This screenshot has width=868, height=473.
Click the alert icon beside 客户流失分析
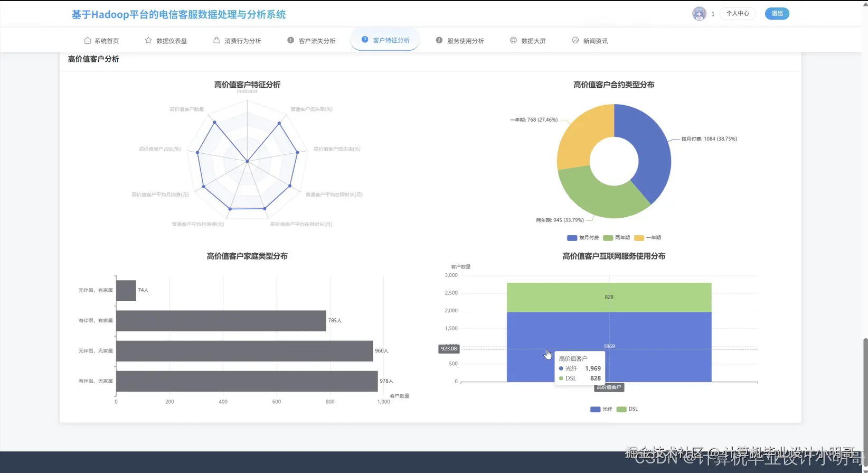tap(290, 40)
